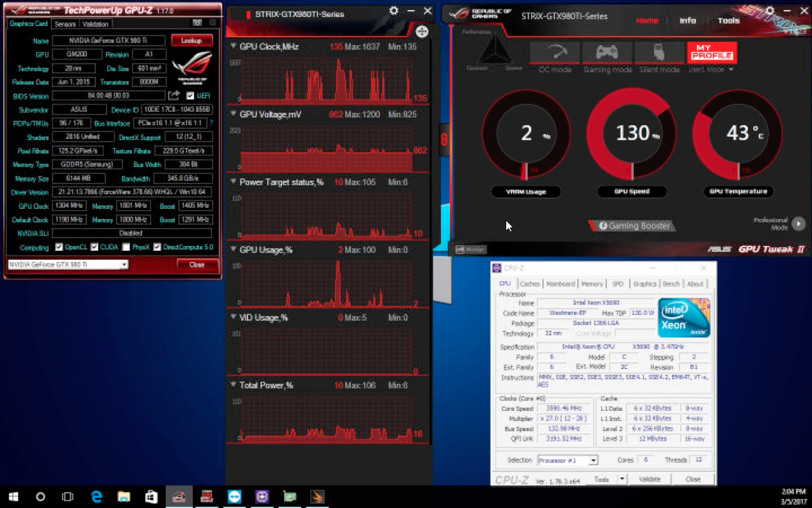Click the GPU Speed gauge
This screenshot has height=508, width=812.
coord(631,134)
